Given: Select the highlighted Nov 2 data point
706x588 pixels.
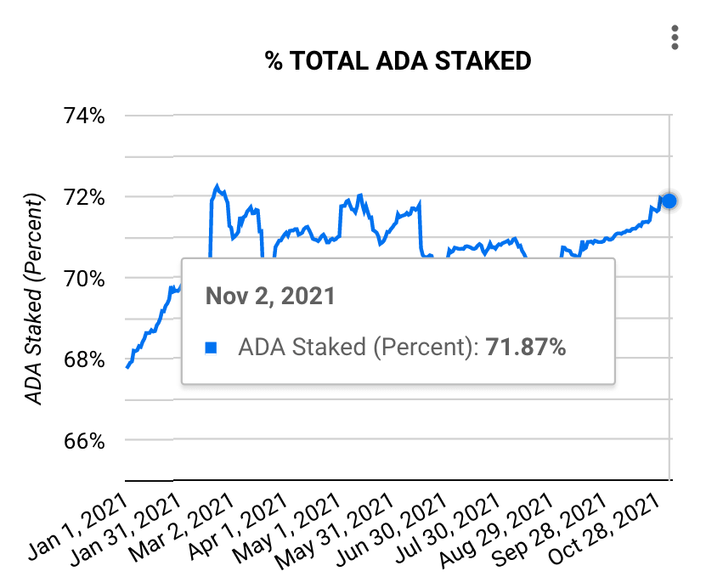Looking at the screenshot, I should (669, 201).
